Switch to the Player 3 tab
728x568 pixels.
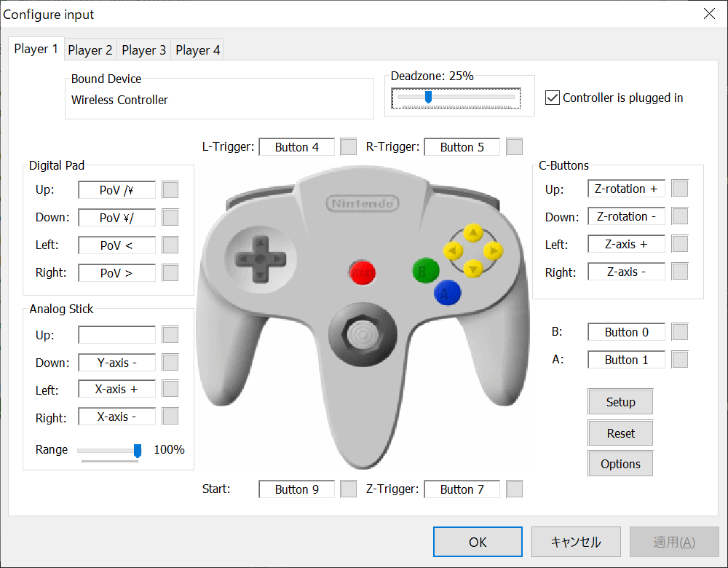(144, 50)
